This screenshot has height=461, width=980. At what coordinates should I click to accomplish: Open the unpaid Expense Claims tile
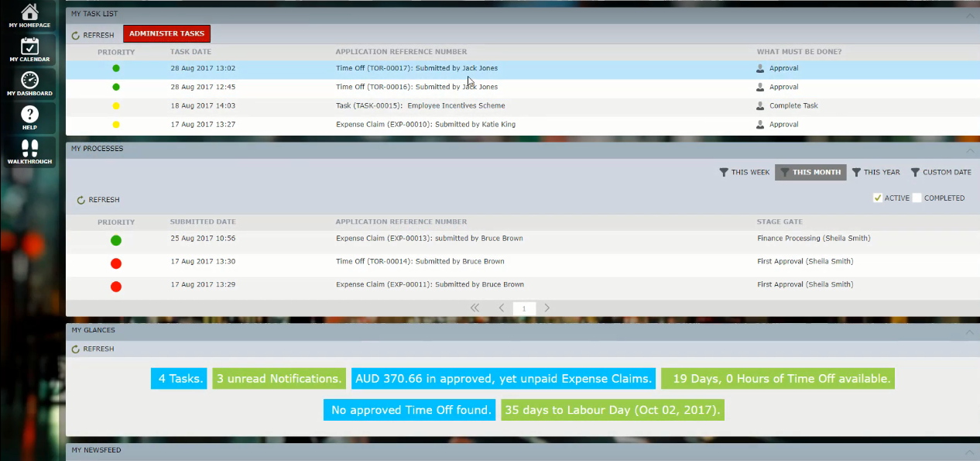(x=504, y=379)
